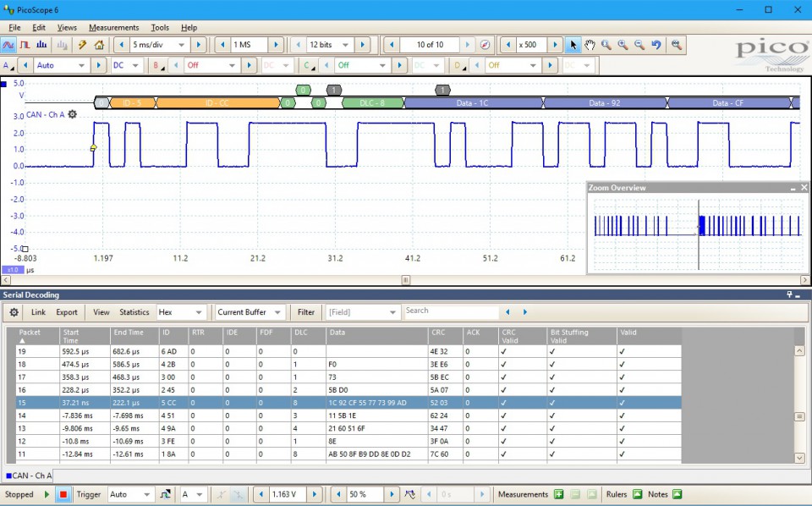812x506 pixels.
Task: Select the Zoom In tool
Action: (623, 45)
